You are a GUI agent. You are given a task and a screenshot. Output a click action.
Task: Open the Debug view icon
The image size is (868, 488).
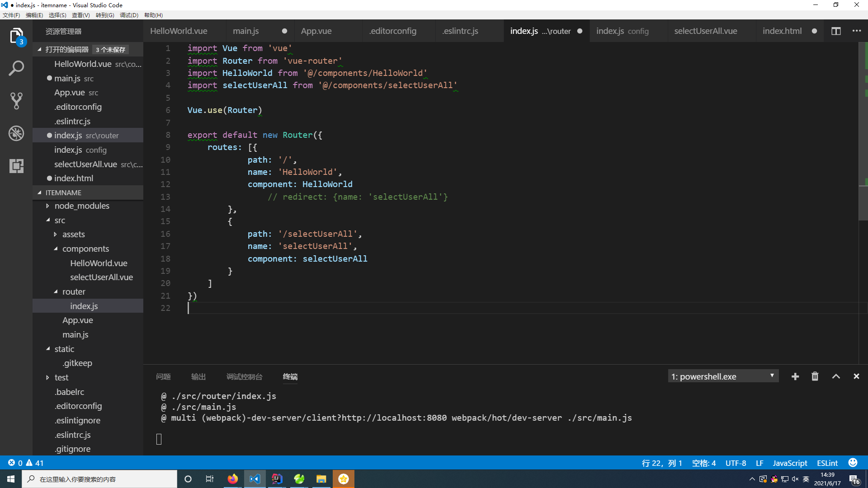click(16, 133)
